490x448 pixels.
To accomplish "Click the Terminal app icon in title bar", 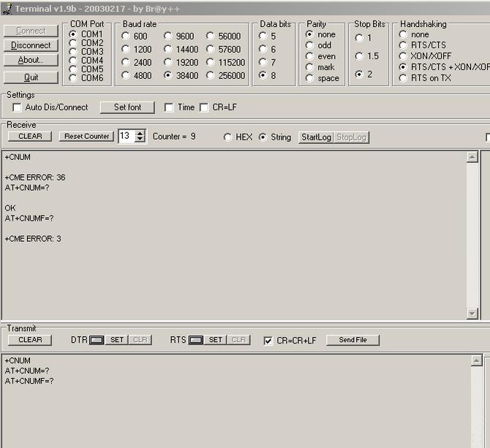I will [x=7, y=8].
